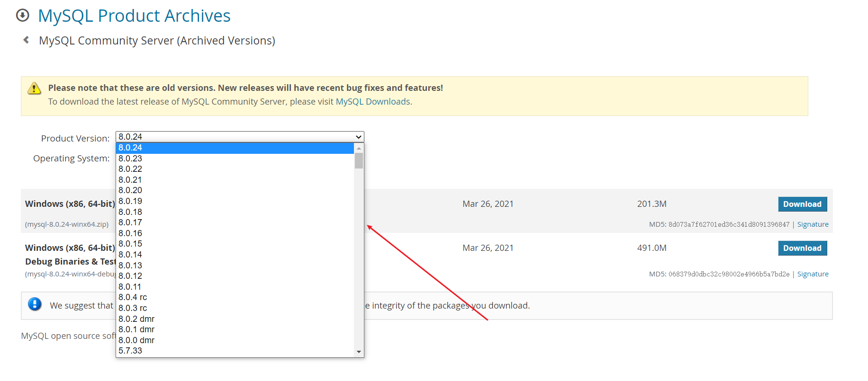The height and width of the screenshot is (381, 868).
Task: Open the MySQL Downloads link
Action: (373, 102)
